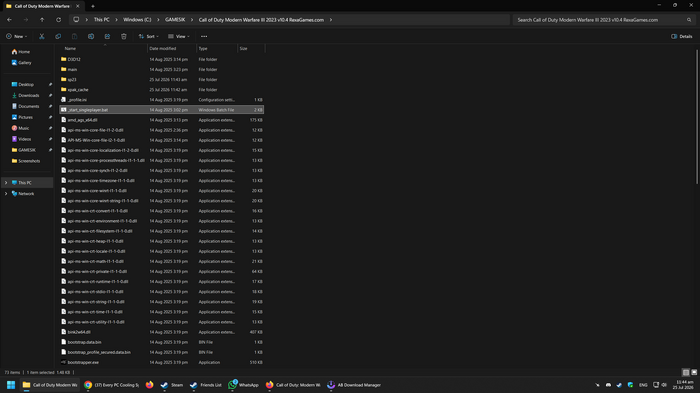
Task: Open Documents in navigation pane
Action: (29, 106)
